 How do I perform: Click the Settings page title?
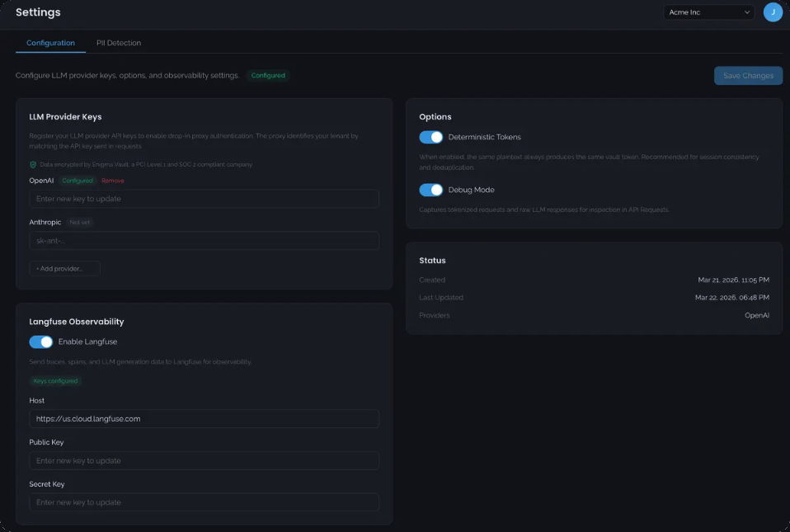tap(38, 12)
